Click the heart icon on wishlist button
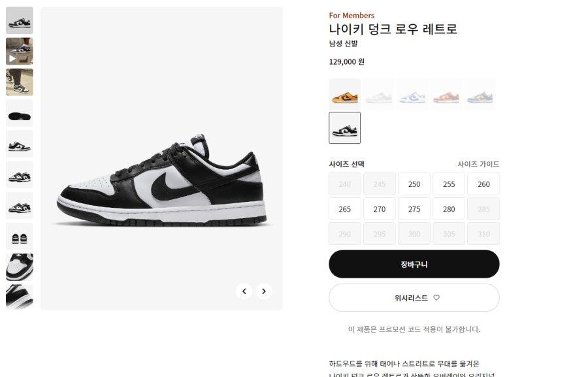Image resolution: width=588 pixels, height=377 pixels. 436,297
